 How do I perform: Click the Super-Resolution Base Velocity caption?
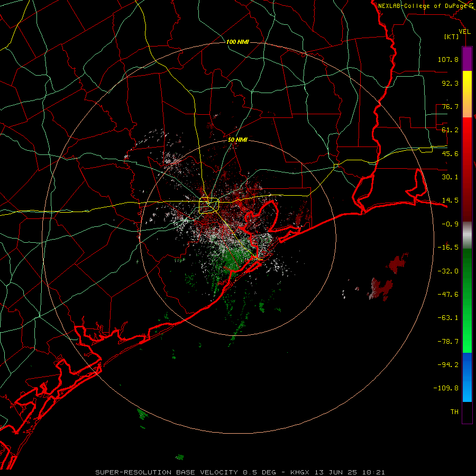(240, 472)
